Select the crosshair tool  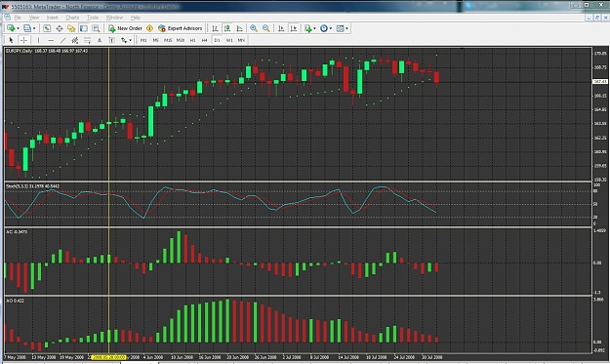point(23,40)
